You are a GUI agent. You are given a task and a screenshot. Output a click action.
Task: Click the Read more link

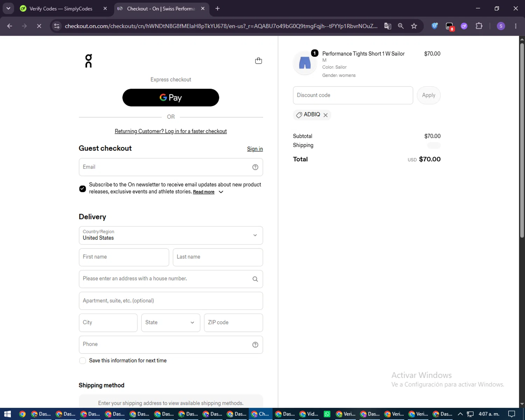(204, 192)
